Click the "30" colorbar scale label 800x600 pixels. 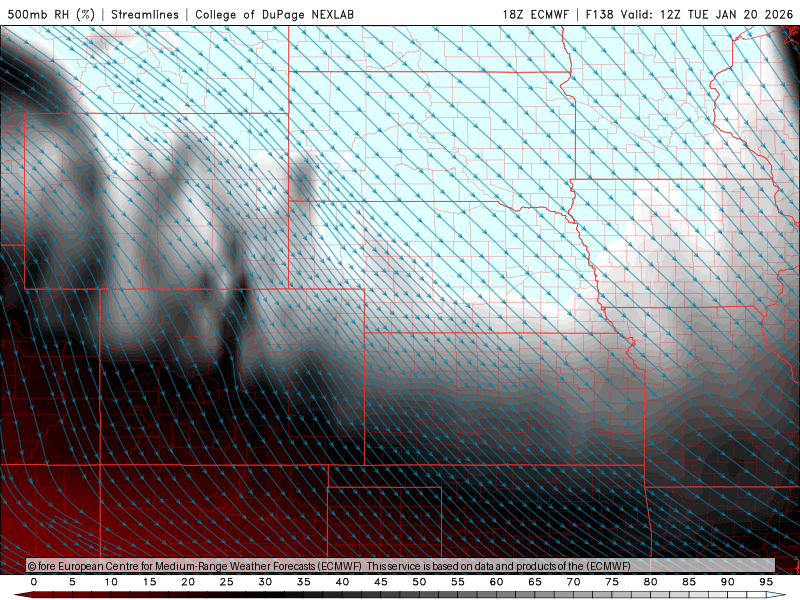click(x=265, y=582)
